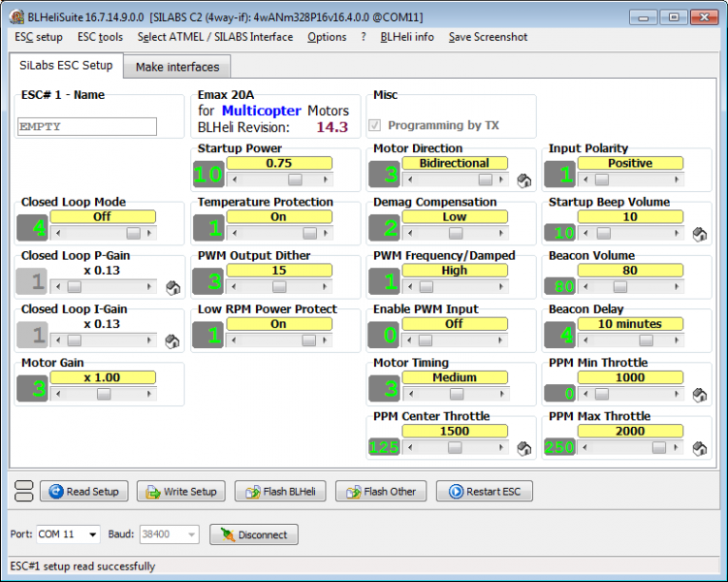Reset PPM Min Throttle using its icon

pyautogui.click(x=699, y=395)
